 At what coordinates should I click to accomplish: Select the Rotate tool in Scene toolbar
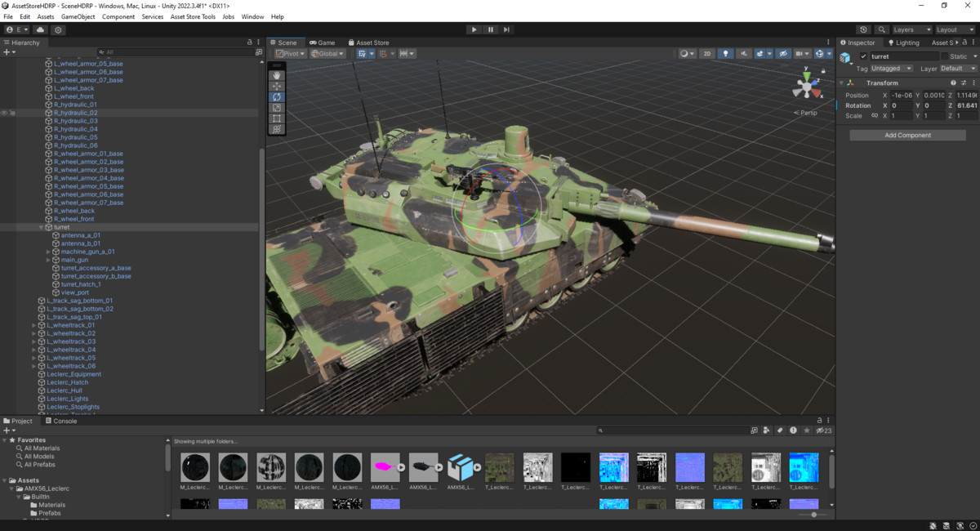click(277, 96)
